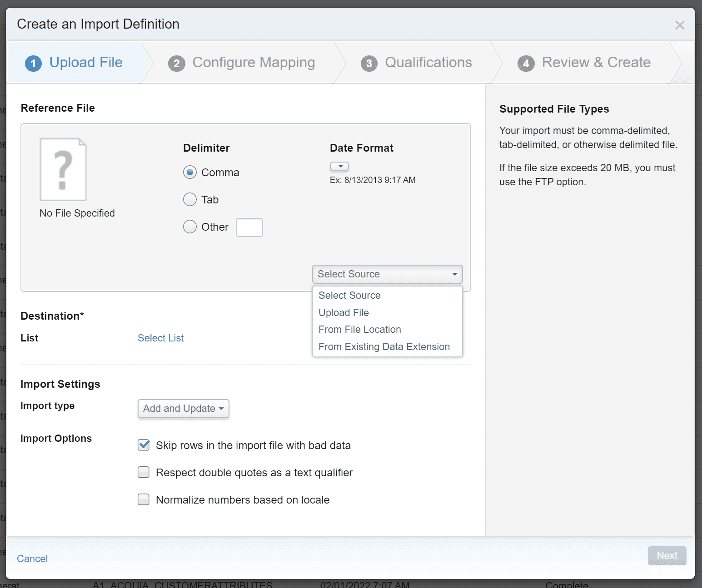The width and height of the screenshot is (702, 588).
Task: Enable Respect double quotes as text qualifier
Action: [144, 473]
